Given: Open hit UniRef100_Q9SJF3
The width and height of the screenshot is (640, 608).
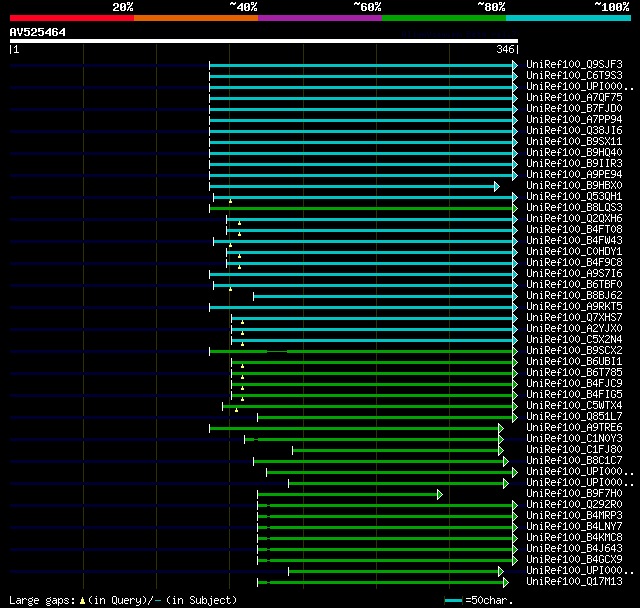Looking at the screenshot, I should point(574,64).
